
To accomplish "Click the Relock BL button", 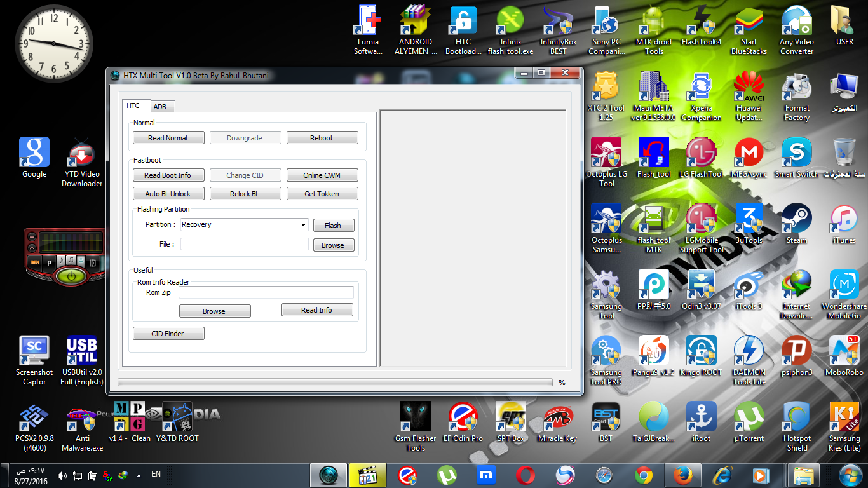I will (x=245, y=194).
